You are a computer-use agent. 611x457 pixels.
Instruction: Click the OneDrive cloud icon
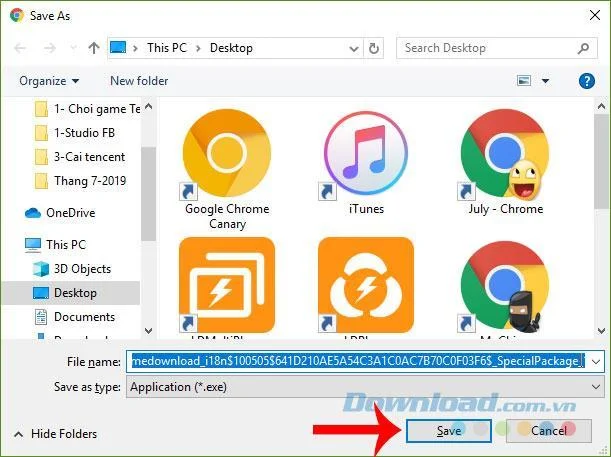coord(33,213)
